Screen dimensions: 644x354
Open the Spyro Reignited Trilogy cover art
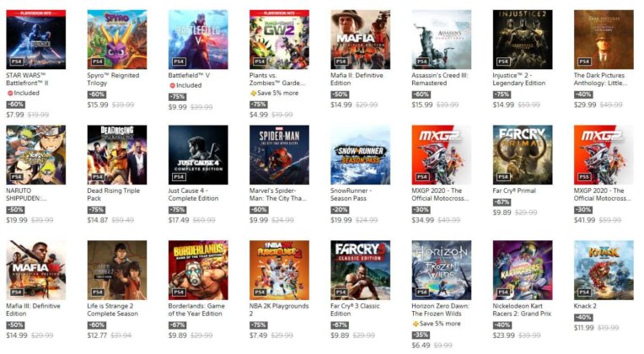117,40
